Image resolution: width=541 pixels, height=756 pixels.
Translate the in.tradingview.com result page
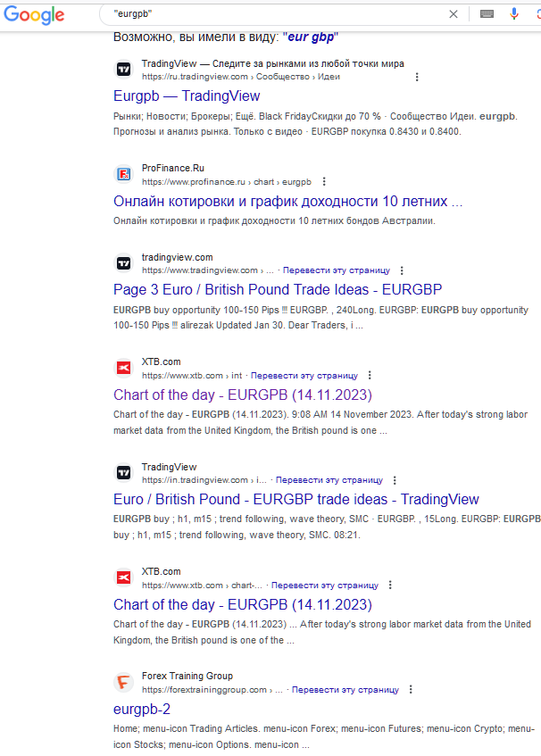[x=329, y=480]
